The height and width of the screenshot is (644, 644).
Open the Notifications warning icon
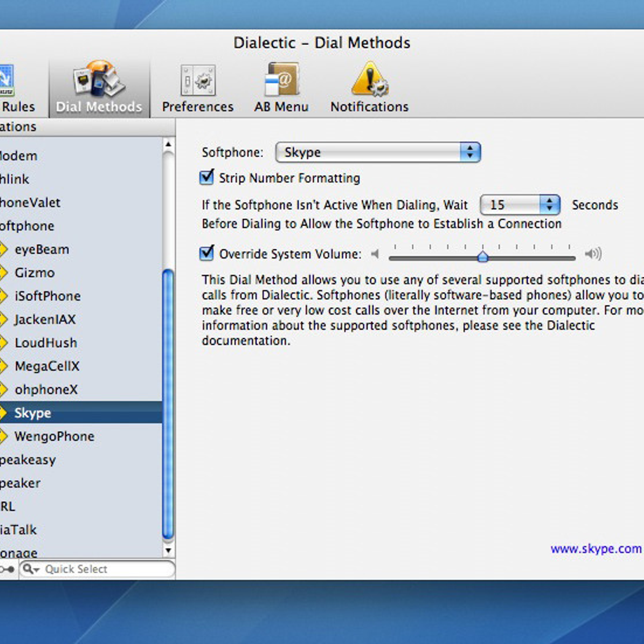pyautogui.click(x=369, y=80)
